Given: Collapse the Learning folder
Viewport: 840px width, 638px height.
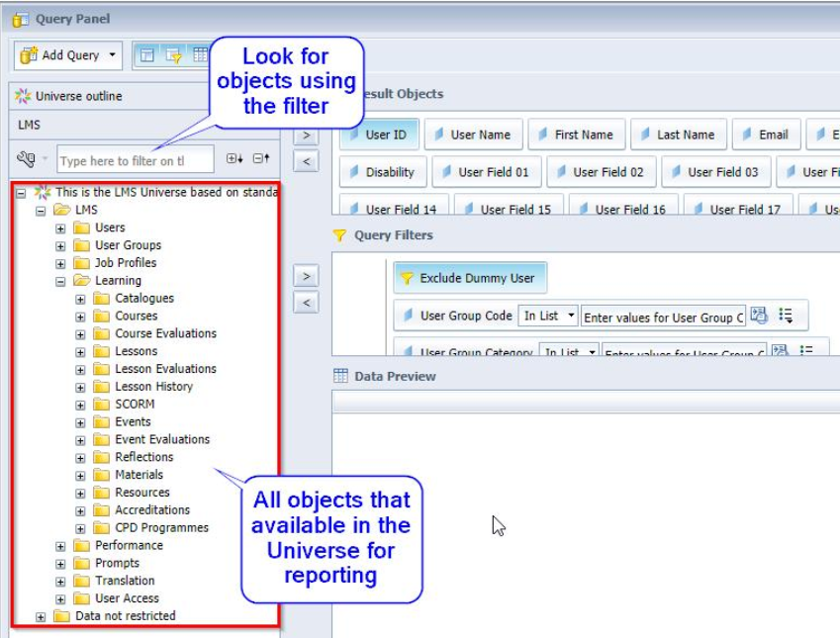Looking at the screenshot, I should pyautogui.click(x=60, y=281).
